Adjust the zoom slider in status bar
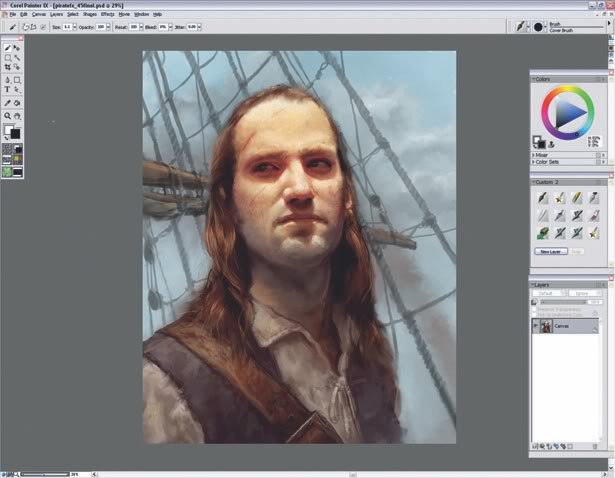Viewport: 615px width, 478px height. [x=45, y=474]
